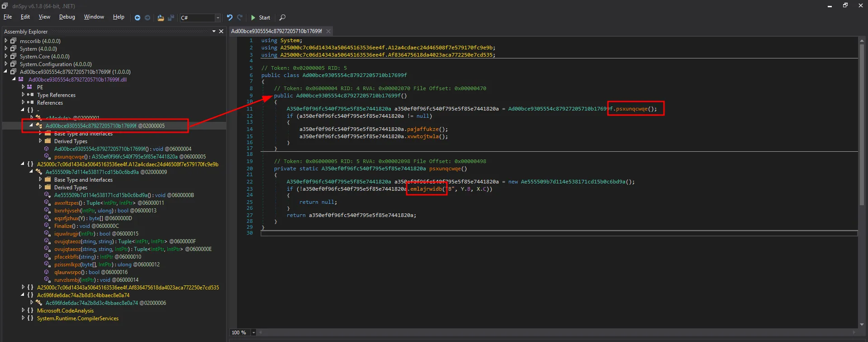
Task: Close the Assembly Explorer panel
Action: click(221, 31)
